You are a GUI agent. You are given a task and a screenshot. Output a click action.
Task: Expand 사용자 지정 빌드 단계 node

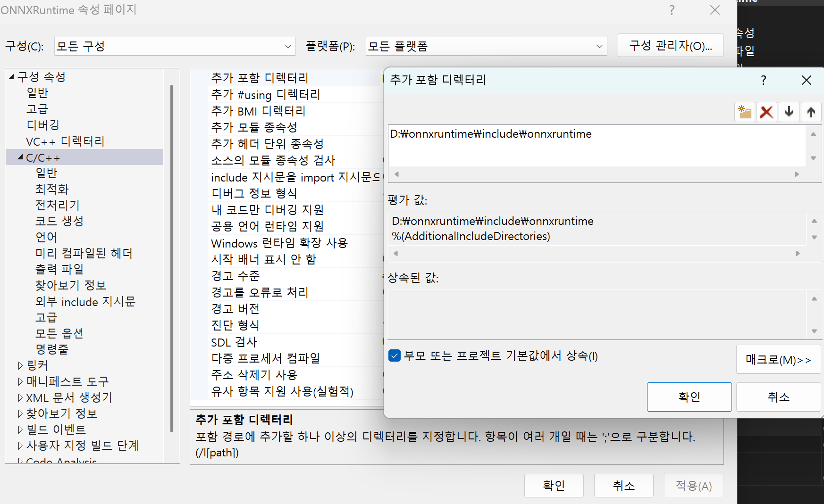tap(20, 446)
